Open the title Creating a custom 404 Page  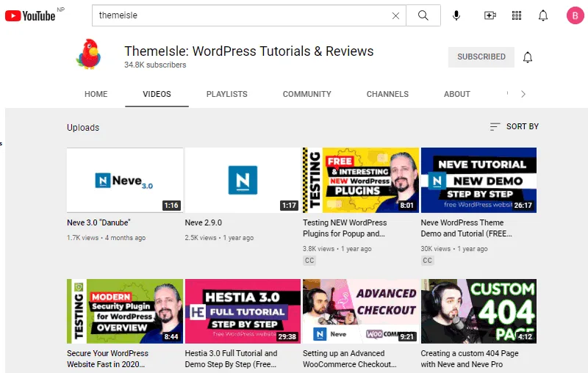[x=470, y=359]
